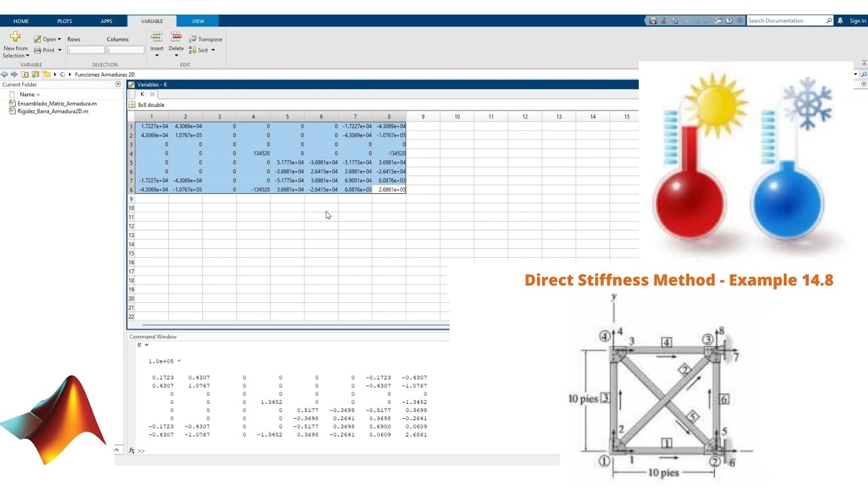Click cell 6.9001e+04 in row 7
Image resolution: width=868 pixels, height=488 pixels.
tap(355, 180)
